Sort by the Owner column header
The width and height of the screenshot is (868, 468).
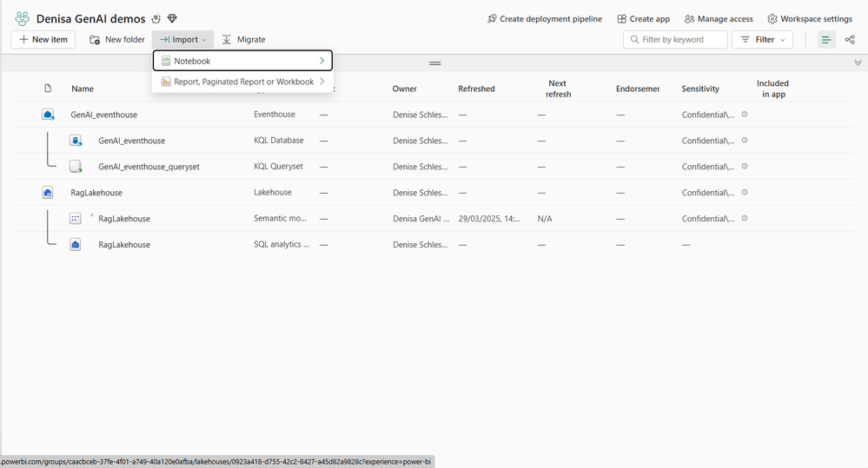click(405, 89)
